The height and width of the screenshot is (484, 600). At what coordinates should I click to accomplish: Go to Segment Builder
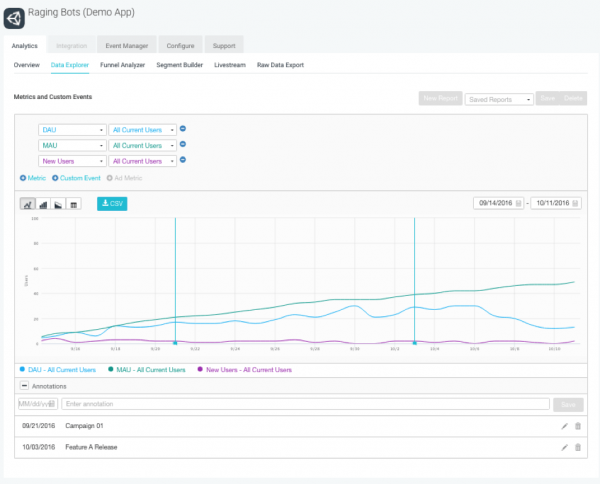pos(179,65)
